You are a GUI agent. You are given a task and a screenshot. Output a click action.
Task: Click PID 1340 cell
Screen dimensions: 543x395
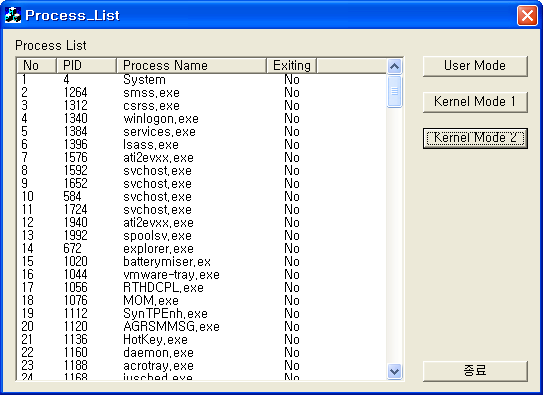pos(75,118)
